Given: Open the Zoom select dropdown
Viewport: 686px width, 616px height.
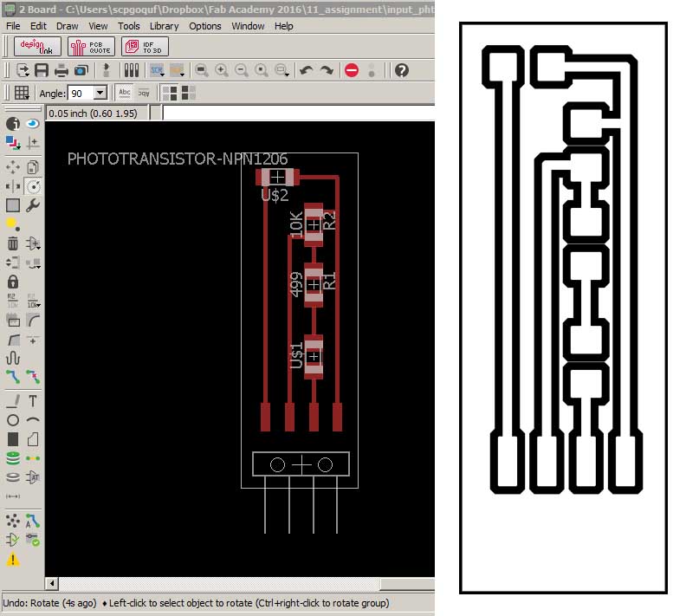Looking at the screenshot, I should (282, 70).
